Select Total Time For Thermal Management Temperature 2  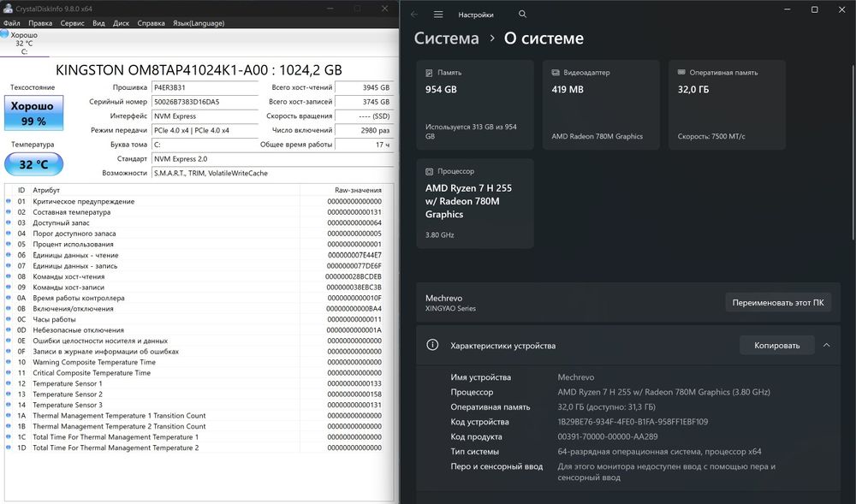click(x=194, y=448)
